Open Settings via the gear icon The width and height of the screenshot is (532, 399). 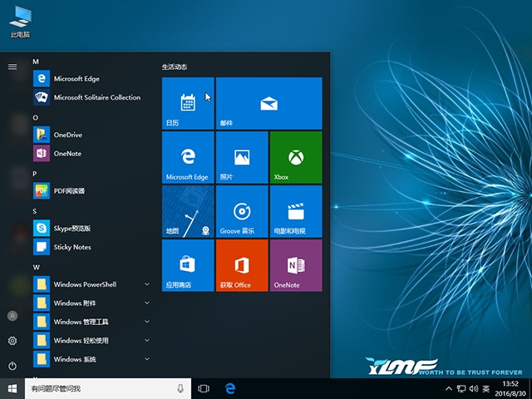pyautogui.click(x=12, y=341)
